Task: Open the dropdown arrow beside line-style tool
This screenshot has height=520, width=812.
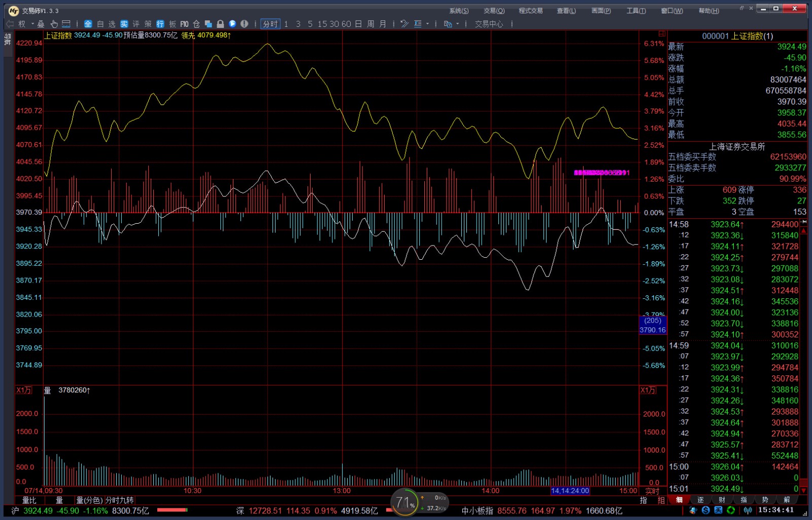Action: [x=427, y=24]
